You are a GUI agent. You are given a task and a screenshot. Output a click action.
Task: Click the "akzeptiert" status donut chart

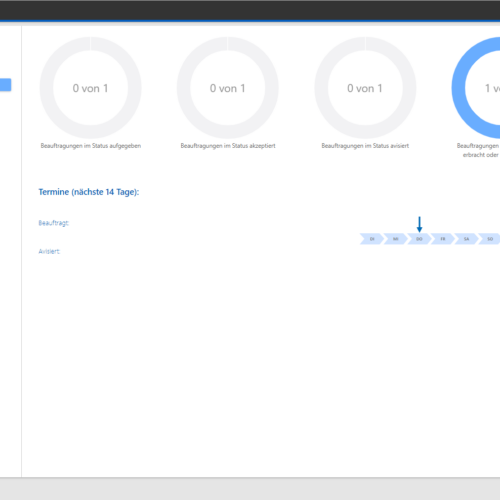(x=228, y=88)
